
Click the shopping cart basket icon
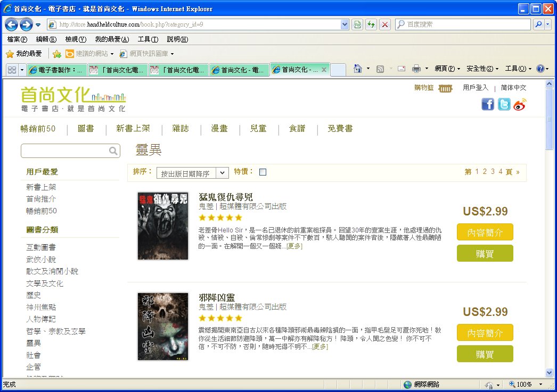445,88
